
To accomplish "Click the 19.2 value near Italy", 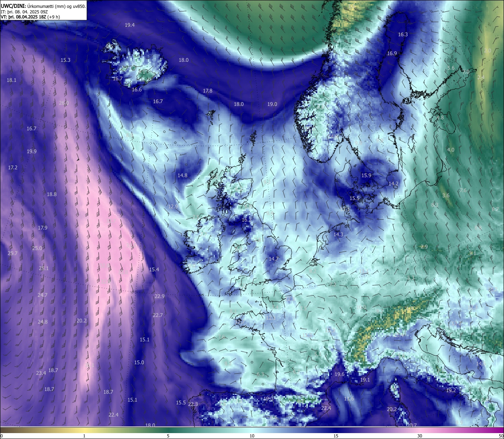I will tap(451, 390).
